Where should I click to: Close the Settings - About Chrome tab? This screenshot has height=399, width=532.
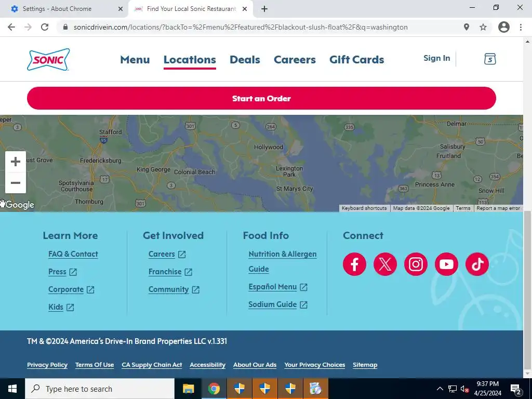coord(121,9)
